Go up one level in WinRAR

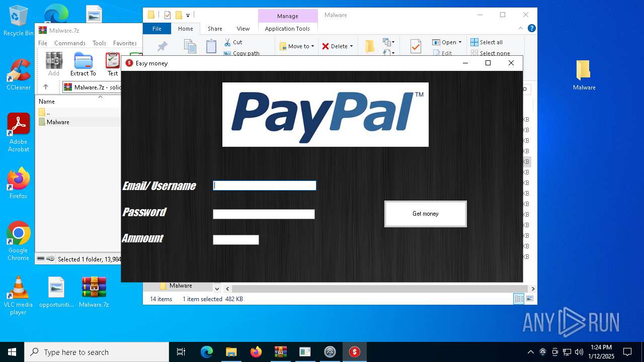click(46, 87)
